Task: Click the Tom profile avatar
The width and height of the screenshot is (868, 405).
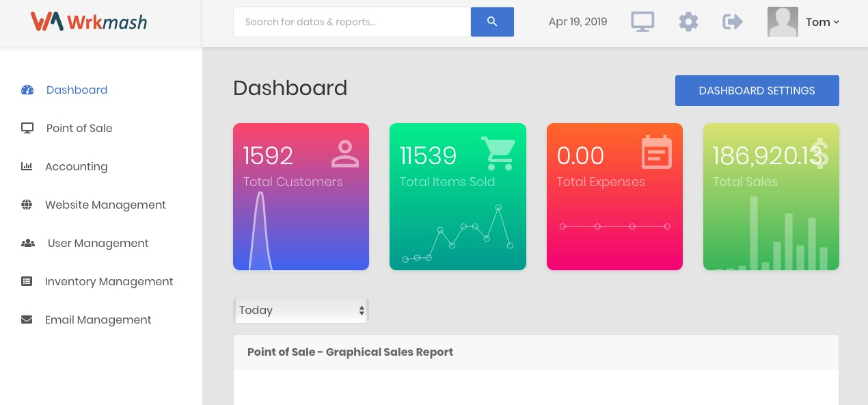Action: tap(783, 22)
